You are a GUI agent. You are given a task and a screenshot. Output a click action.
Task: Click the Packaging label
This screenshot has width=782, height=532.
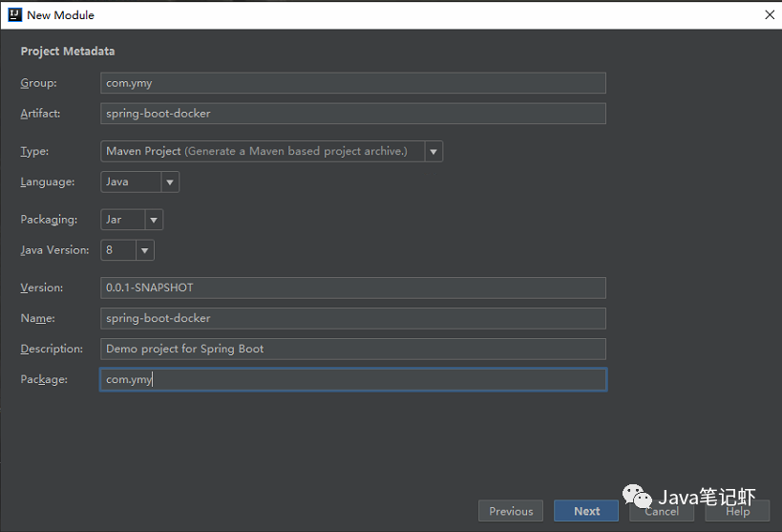[x=49, y=220]
